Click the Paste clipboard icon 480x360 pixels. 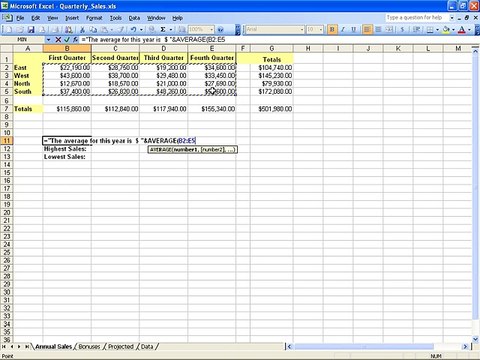pyautogui.click(x=105, y=30)
